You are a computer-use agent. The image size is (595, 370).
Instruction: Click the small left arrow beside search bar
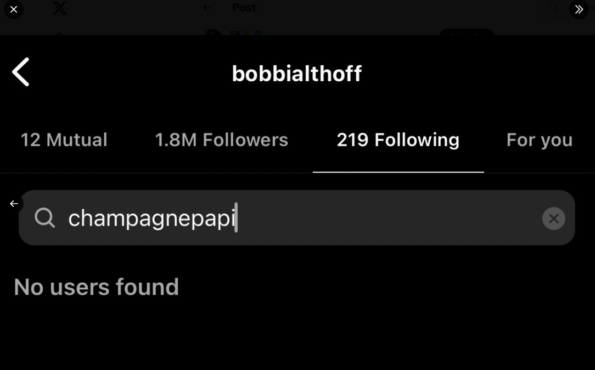[x=14, y=204]
